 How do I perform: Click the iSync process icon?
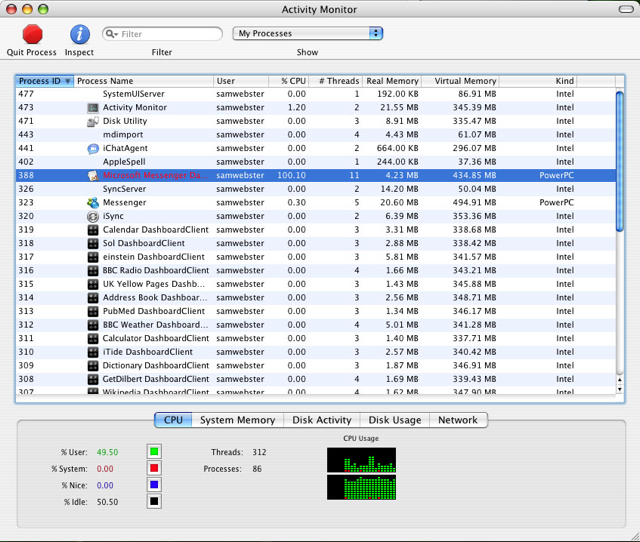[93, 216]
